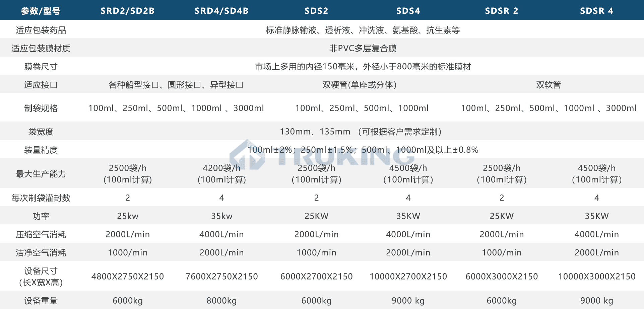Click the 双软管 interface cell
Screen dimensions: 644x309
[549, 85]
